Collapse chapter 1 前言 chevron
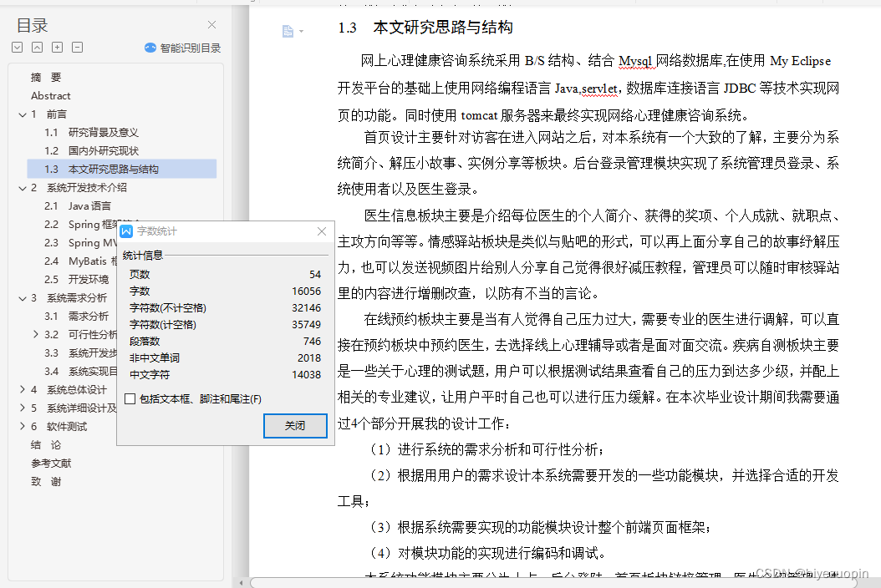This screenshot has width=881, height=588. [23, 114]
